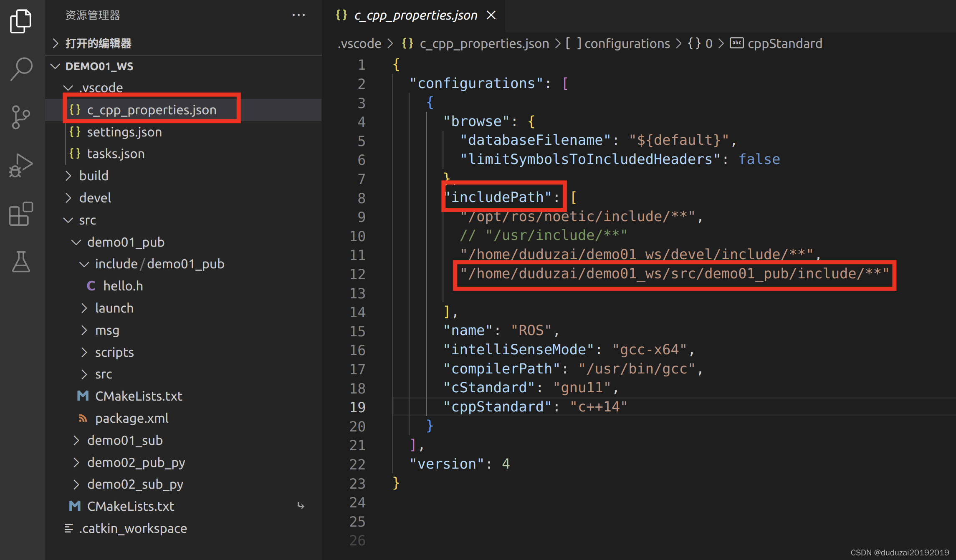Click the "browse" key on line 4
Image resolution: width=956 pixels, height=560 pixels.
click(x=476, y=121)
